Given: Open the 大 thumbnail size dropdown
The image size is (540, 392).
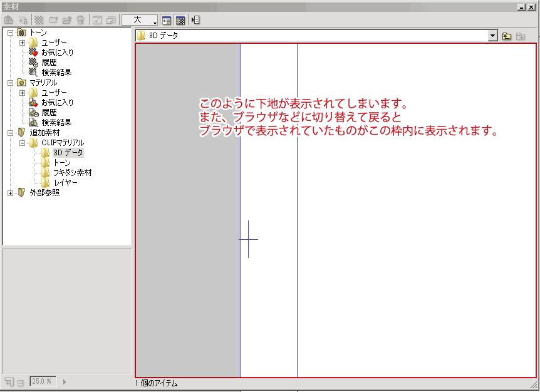Looking at the screenshot, I should (x=140, y=19).
